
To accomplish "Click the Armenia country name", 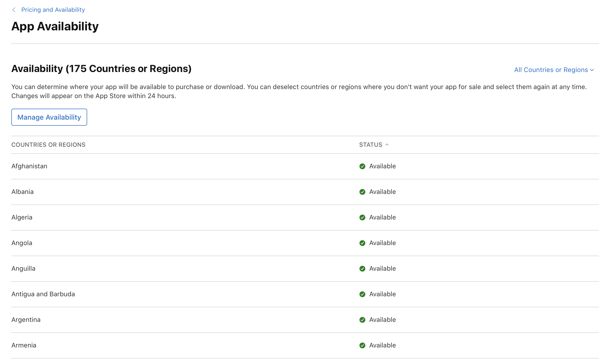I will click(x=24, y=345).
